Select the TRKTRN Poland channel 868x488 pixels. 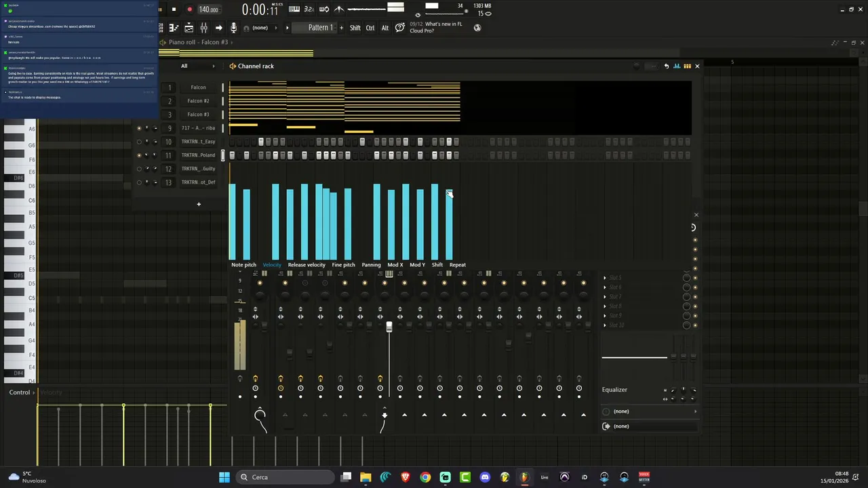(x=198, y=155)
